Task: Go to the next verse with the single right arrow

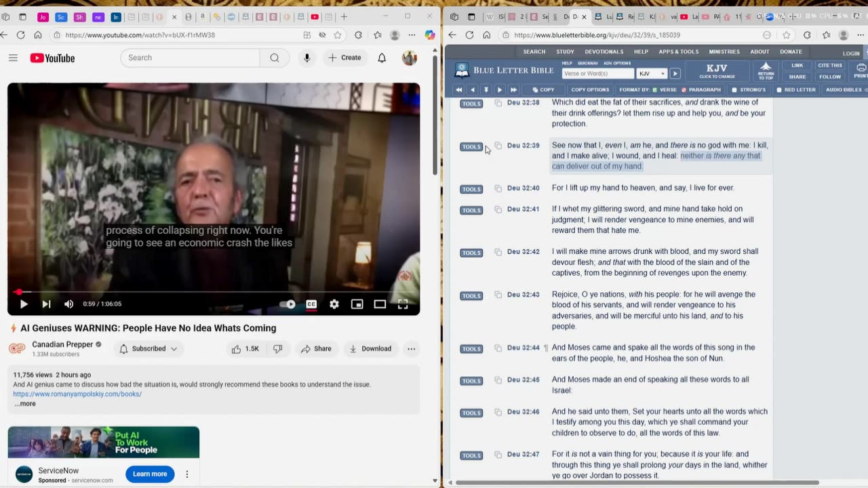Action: (500, 90)
